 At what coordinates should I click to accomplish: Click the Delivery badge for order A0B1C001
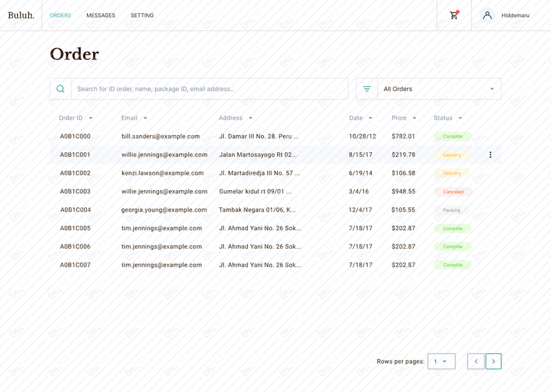point(452,155)
